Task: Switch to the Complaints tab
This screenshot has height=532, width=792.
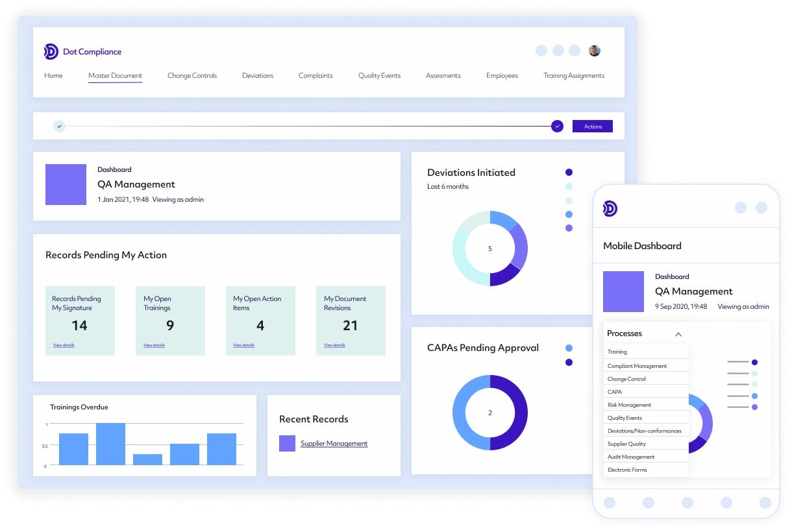Action: tap(315, 75)
